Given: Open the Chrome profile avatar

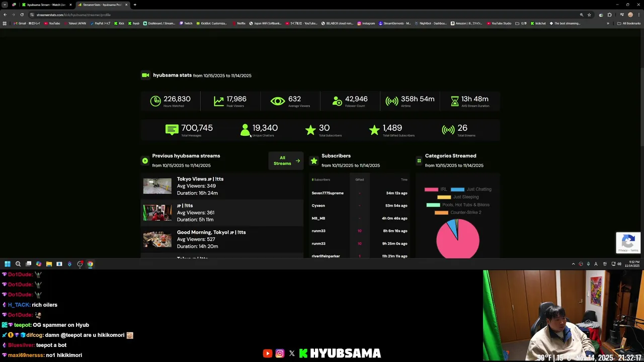Looking at the screenshot, I should (x=630, y=15).
